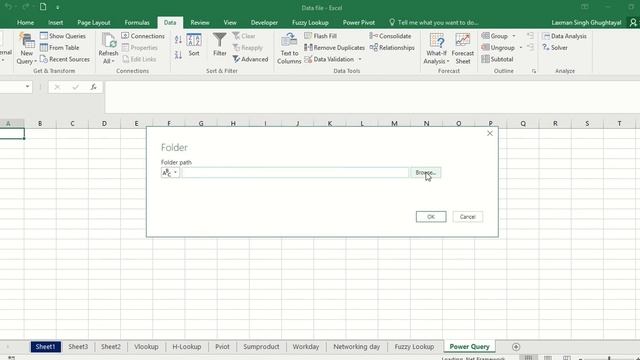Open Recent Sources
The width and height of the screenshot is (640, 360).
[64, 59]
